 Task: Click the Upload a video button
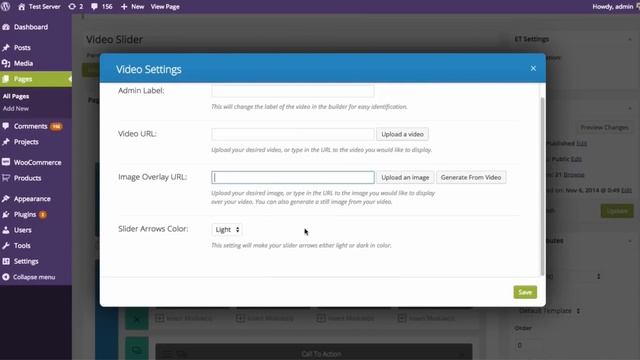click(402, 134)
